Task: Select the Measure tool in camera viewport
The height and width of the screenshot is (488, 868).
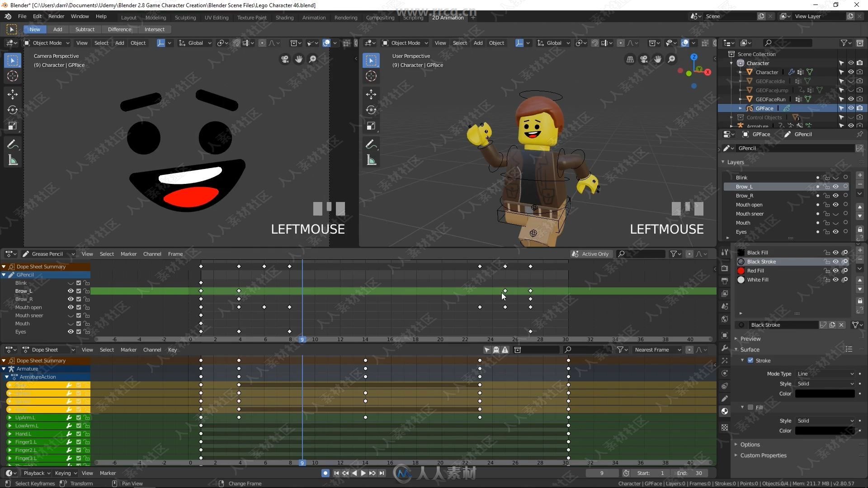Action: pos(13,160)
